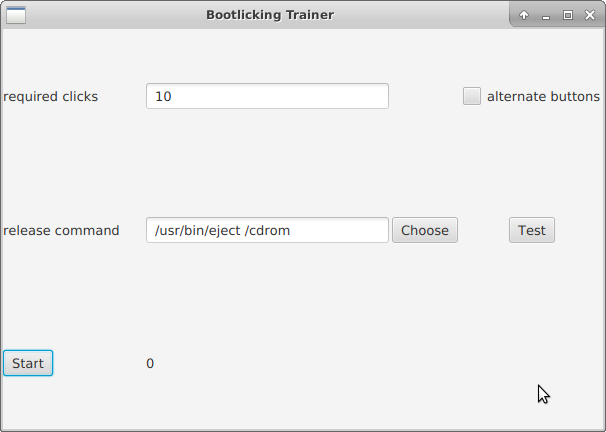Click the 'Bootlicking Trainer' title bar text
The image size is (606, 432).
270,15
